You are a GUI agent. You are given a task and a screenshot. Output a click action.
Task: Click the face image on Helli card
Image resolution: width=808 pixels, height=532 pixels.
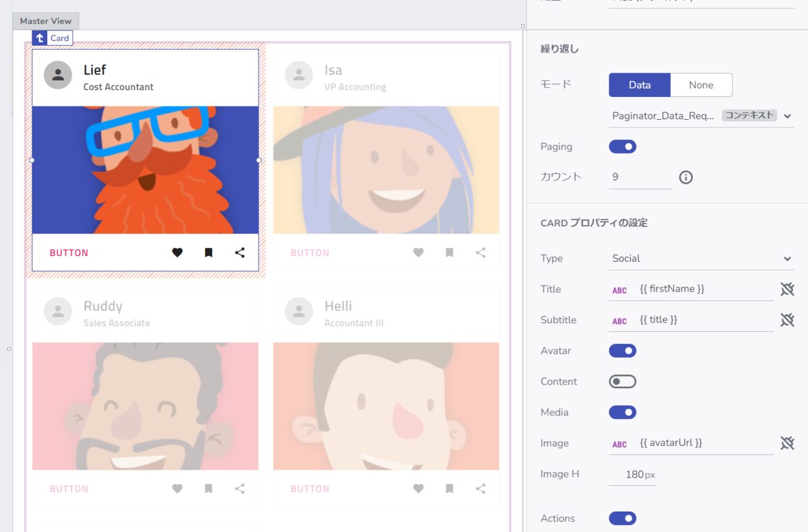pyautogui.click(x=386, y=406)
